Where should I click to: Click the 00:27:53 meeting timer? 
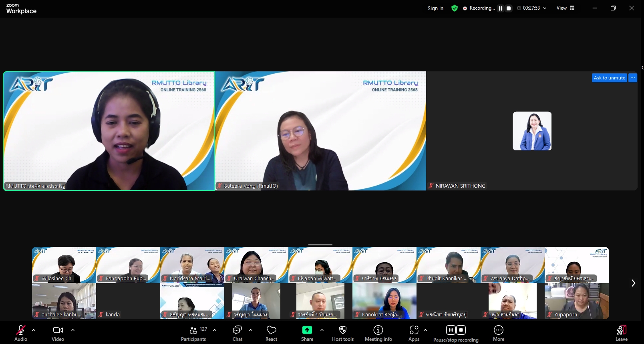click(531, 8)
